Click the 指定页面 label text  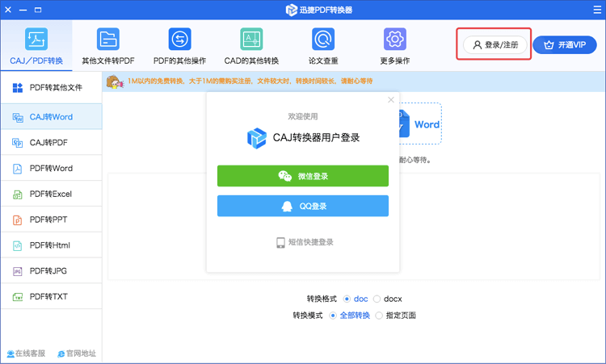click(401, 316)
